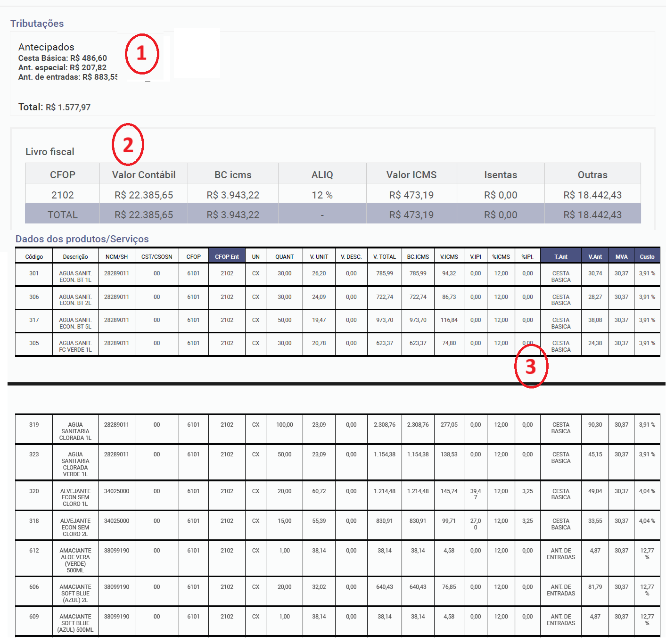
Task: Click the V.Ant column header
Action: point(595,257)
